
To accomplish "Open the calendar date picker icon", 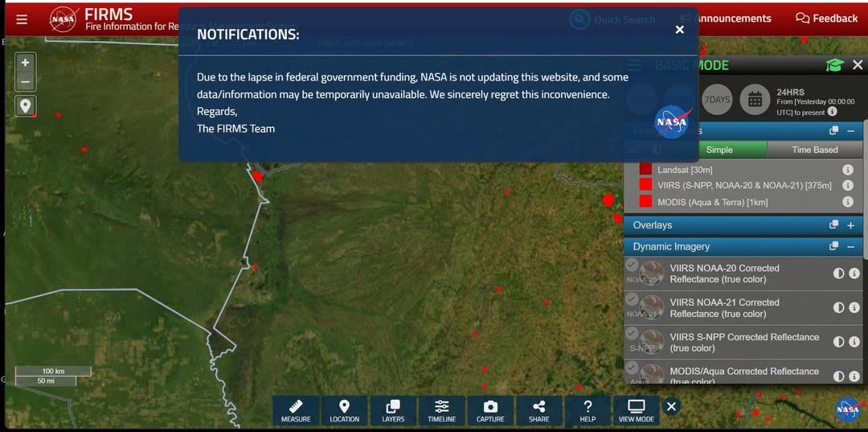I will tap(755, 100).
